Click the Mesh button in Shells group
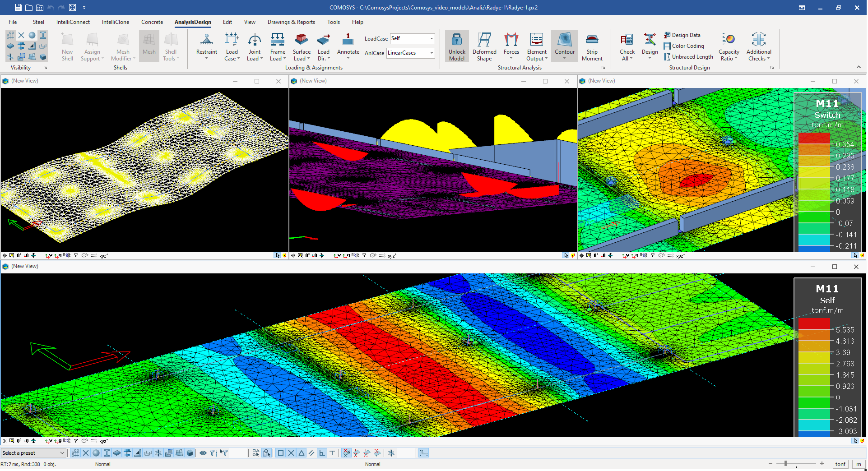 tap(149, 46)
